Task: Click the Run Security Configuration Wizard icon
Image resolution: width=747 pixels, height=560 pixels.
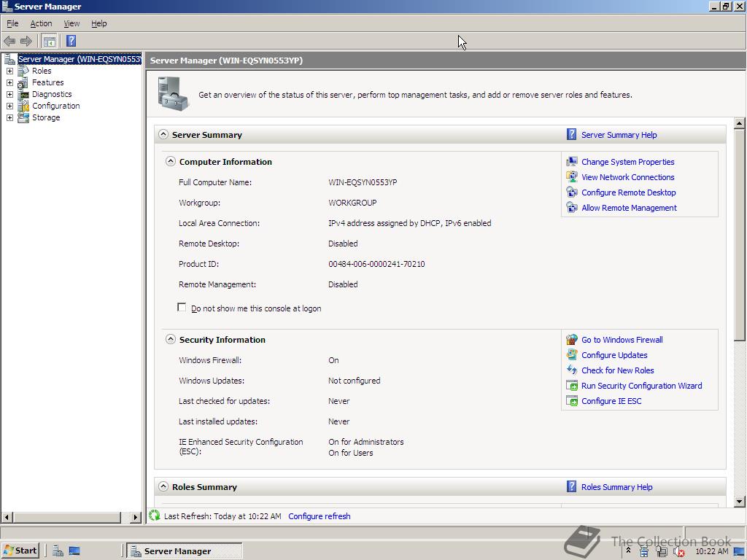Action: (x=572, y=386)
